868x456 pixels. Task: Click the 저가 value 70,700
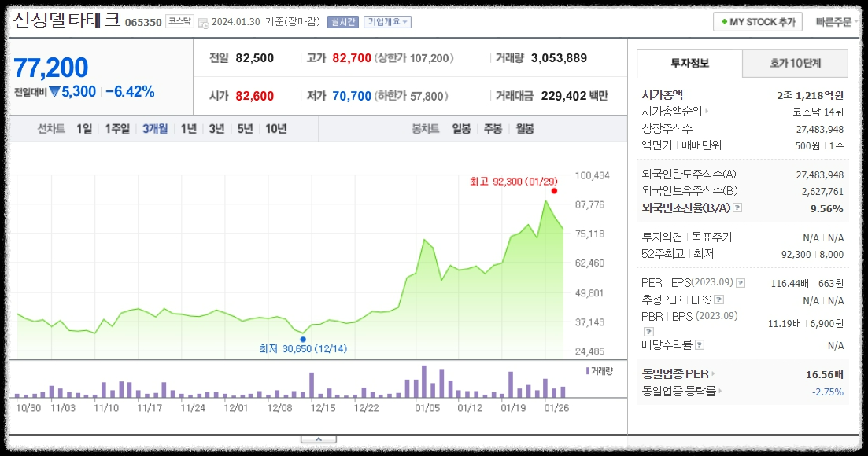click(352, 96)
